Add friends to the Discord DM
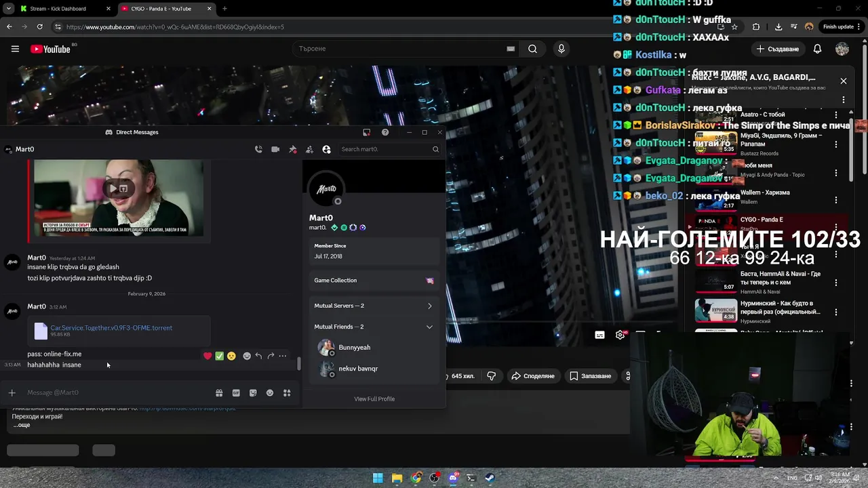This screenshot has height=488, width=868. pos(309,149)
